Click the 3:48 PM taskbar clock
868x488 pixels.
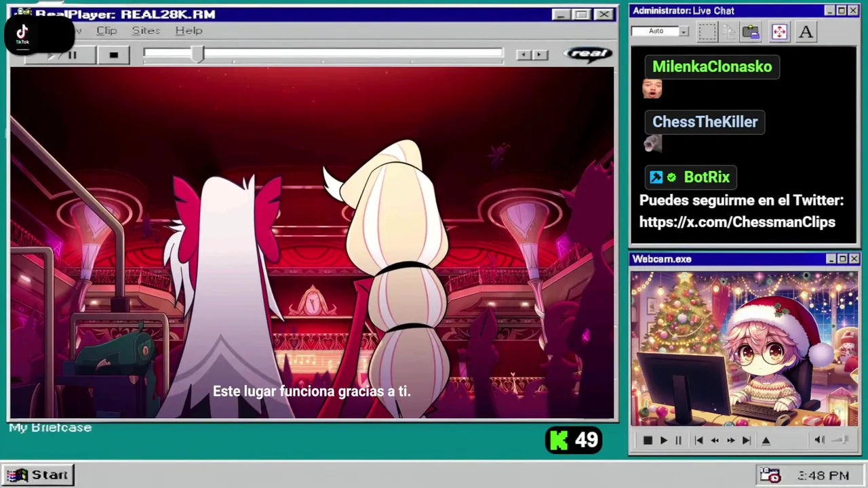tap(823, 476)
